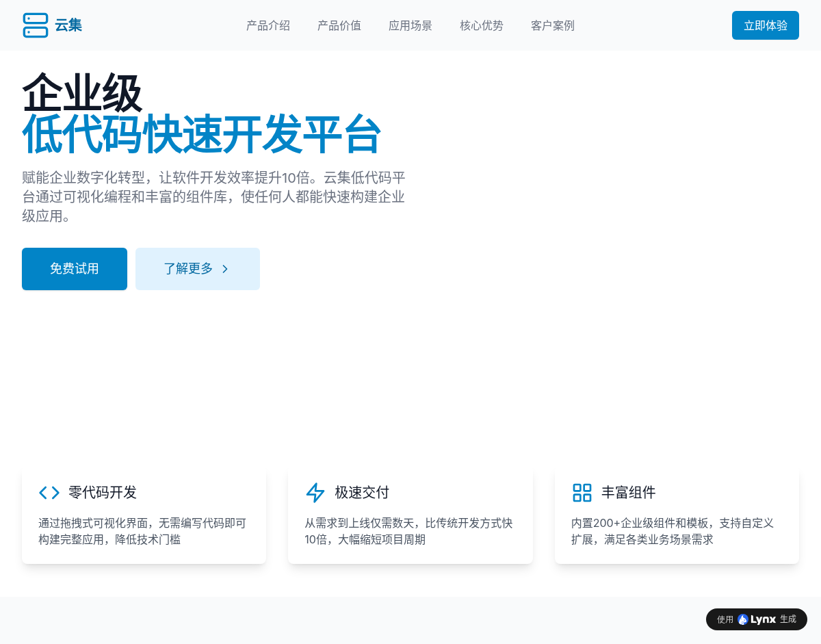Screen dimensions: 821x644
Task: Click the lightning bolt icon
Action: 315,493
